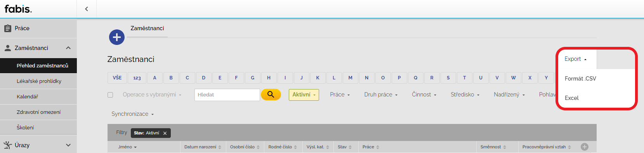
Task: Click the blue plus add employee button
Action: [x=117, y=37]
